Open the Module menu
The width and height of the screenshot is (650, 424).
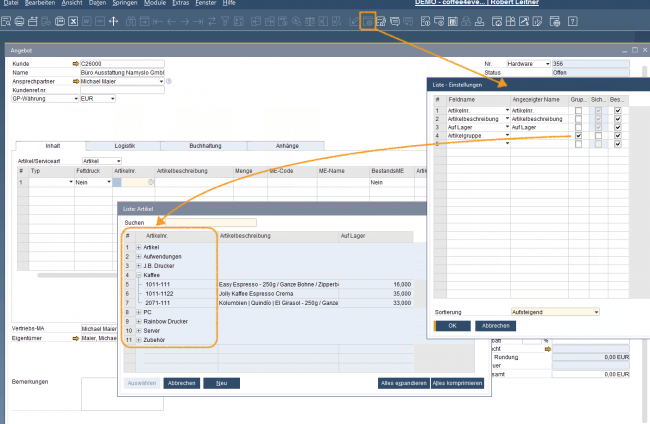(153, 5)
